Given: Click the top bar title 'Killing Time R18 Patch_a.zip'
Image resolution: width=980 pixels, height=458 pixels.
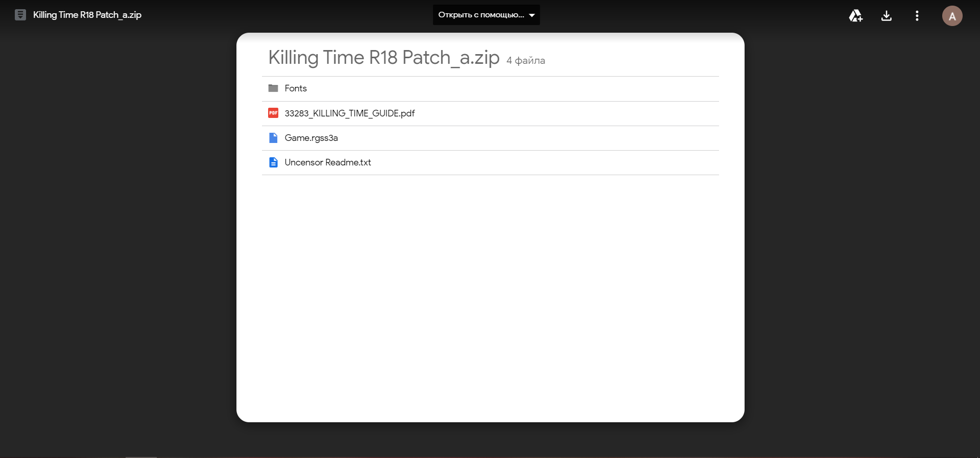Looking at the screenshot, I should click(87, 15).
